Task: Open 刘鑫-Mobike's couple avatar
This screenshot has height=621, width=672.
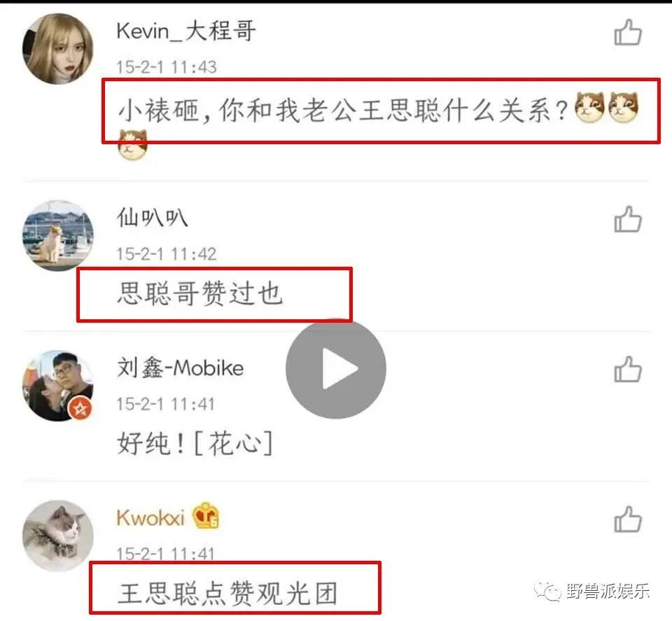Action: (x=58, y=386)
